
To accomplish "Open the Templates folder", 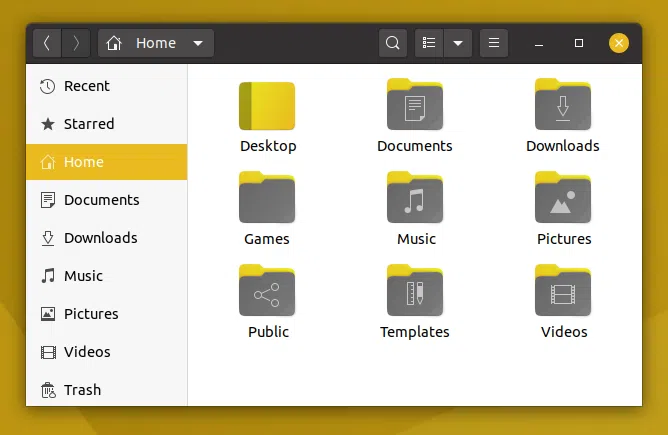I will tap(415, 291).
